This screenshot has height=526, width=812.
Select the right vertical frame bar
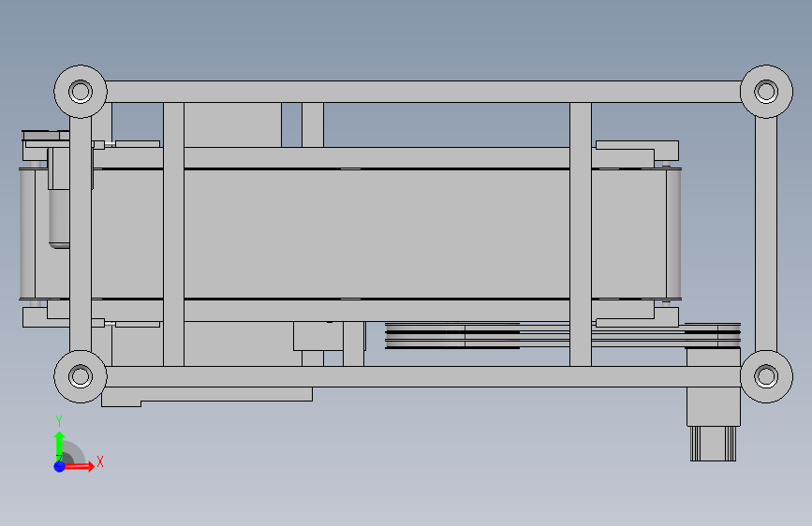pos(766,234)
